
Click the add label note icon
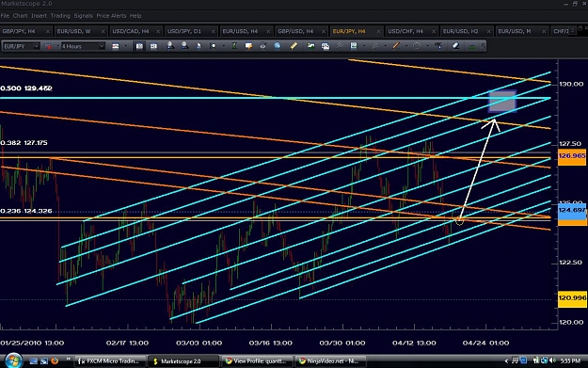pos(248,46)
